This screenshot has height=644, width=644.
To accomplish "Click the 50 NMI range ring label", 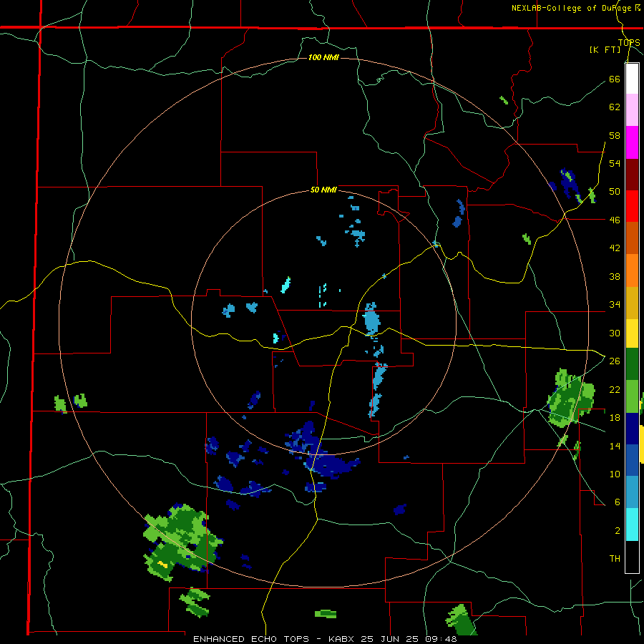I will point(323,190).
